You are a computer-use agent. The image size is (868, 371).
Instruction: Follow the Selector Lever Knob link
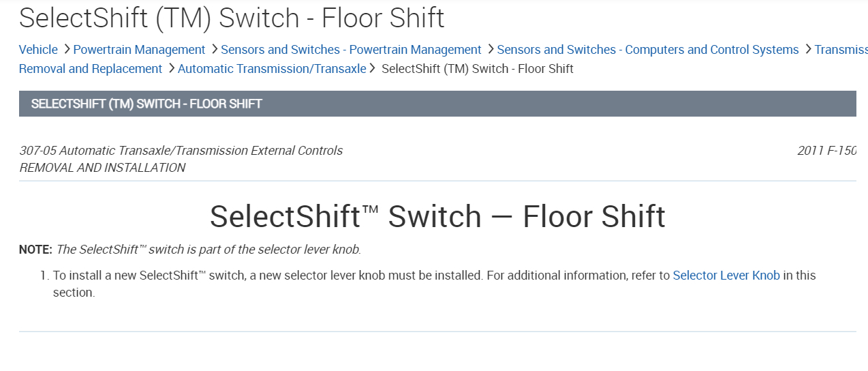click(x=726, y=276)
